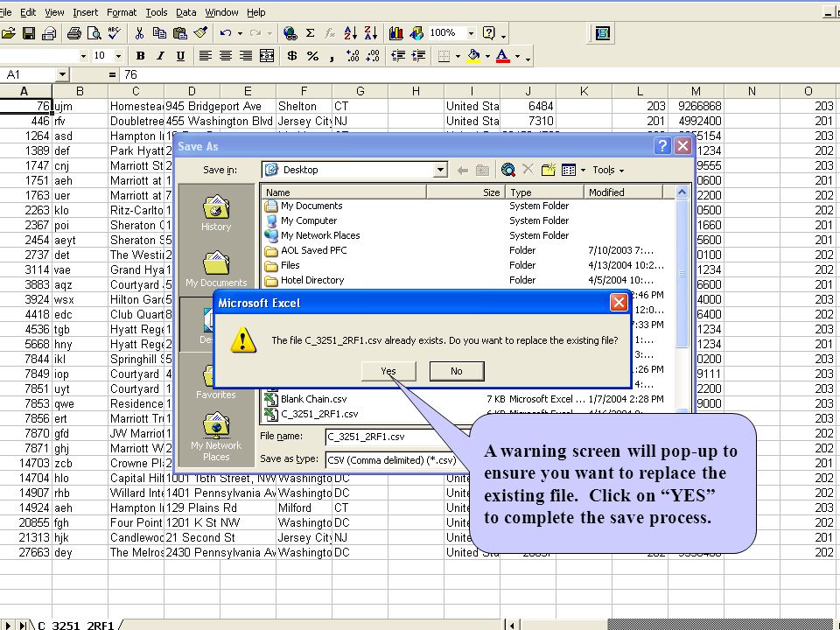The width and height of the screenshot is (840, 630).
Task: Click Yes to replace existing file
Action: (388, 371)
